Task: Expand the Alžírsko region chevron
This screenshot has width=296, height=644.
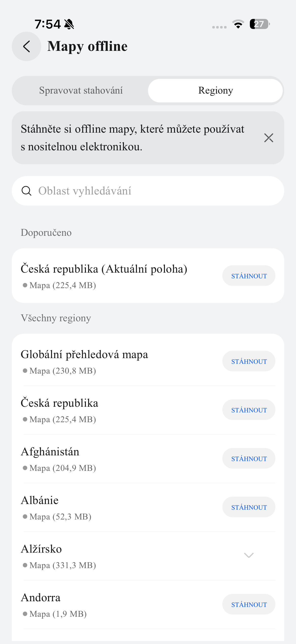Action: tap(249, 555)
